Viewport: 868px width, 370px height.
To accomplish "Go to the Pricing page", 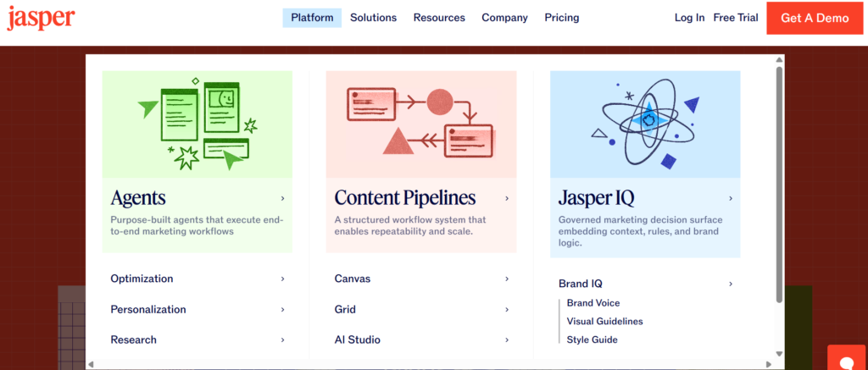I will tap(562, 18).
